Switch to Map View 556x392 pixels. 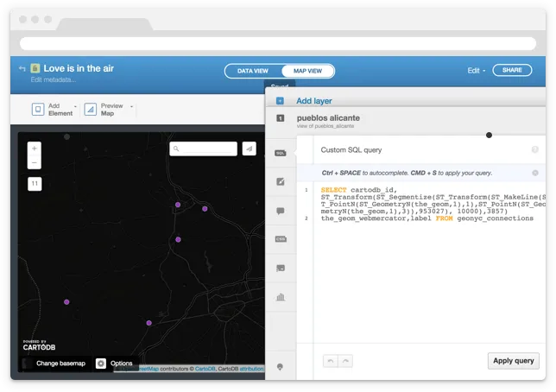[308, 71]
